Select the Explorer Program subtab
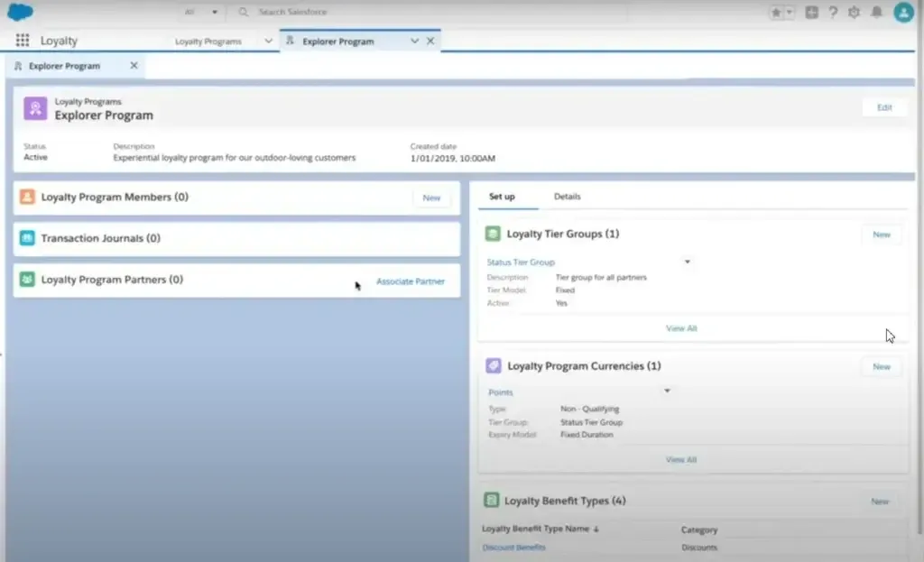The image size is (924, 562). click(x=64, y=66)
